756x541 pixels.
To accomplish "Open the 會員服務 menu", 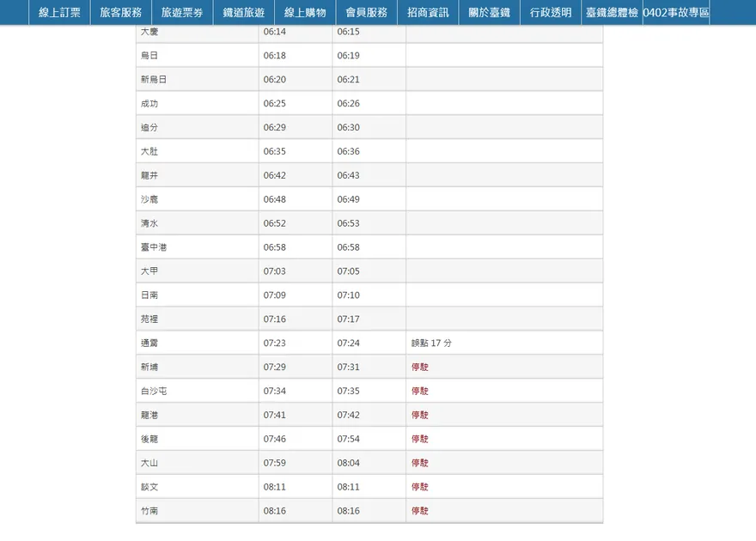I will (x=366, y=13).
